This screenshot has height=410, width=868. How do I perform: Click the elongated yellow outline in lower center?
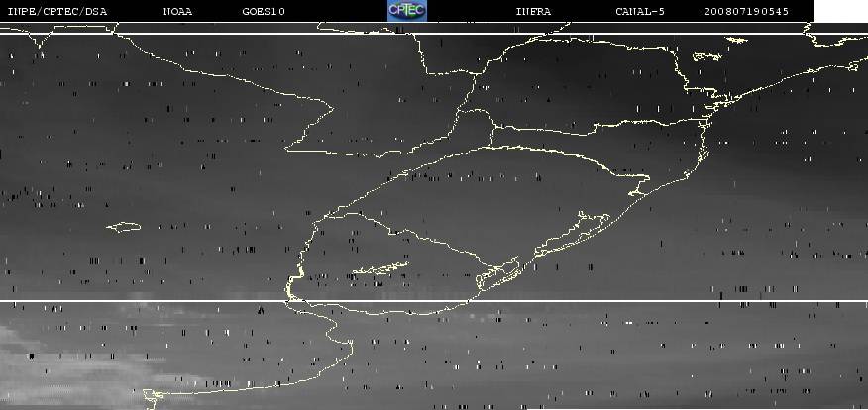(380, 267)
